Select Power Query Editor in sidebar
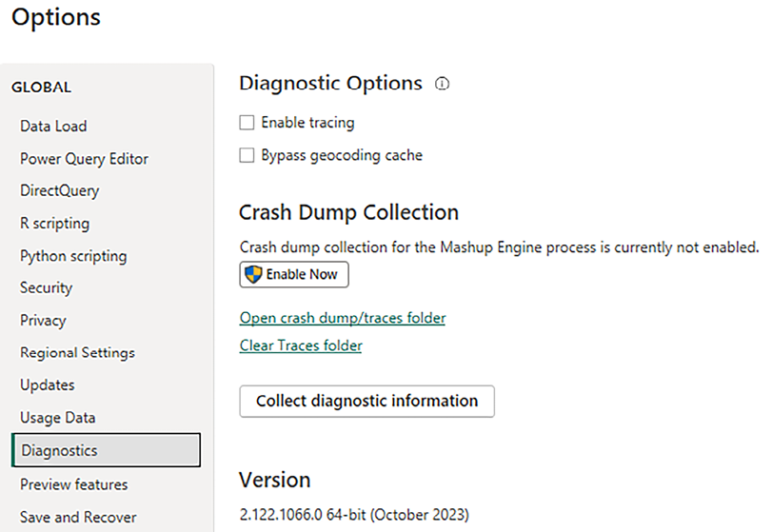This screenshot has width=772, height=532. coord(84,159)
